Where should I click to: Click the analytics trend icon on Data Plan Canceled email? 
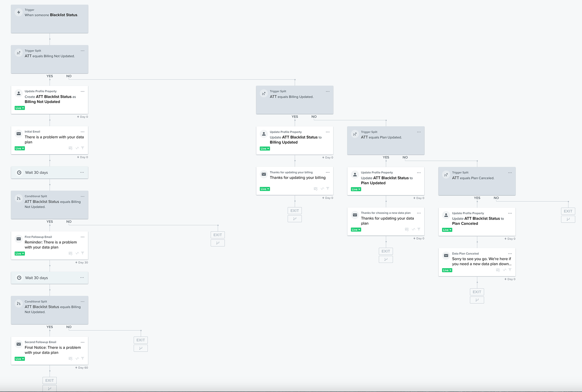(x=504, y=270)
